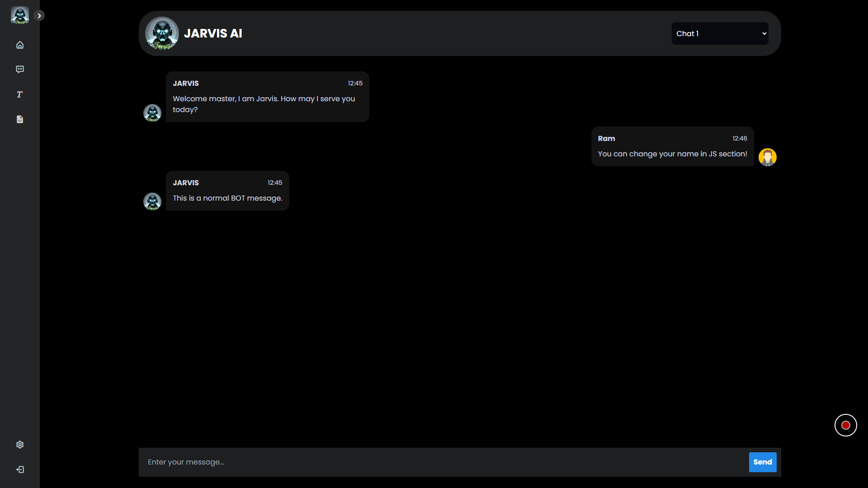This screenshot has width=868, height=488.
Task: Open the PDF document sidebar icon
Action: click(x=20, y=119)
